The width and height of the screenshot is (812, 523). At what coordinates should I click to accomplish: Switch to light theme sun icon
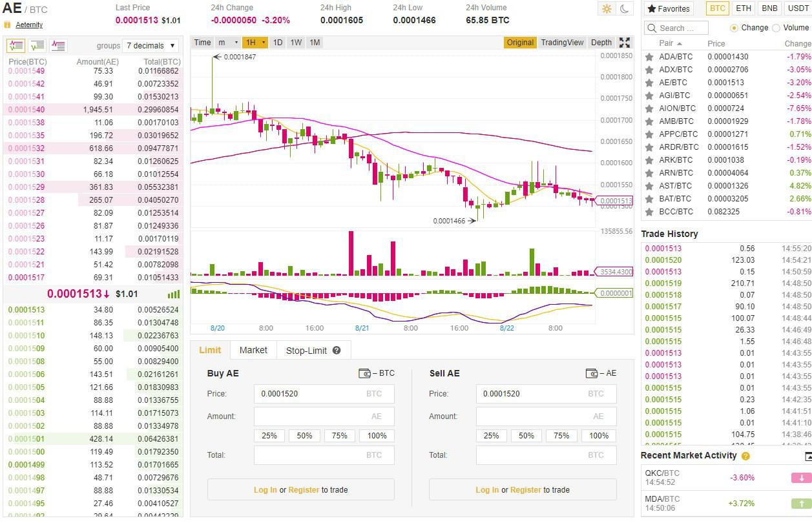(x=607, y=8)
